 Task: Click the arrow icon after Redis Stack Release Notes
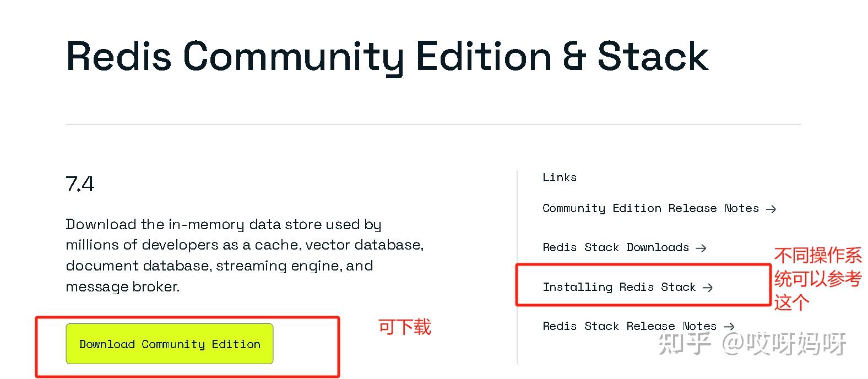point(729,326)
